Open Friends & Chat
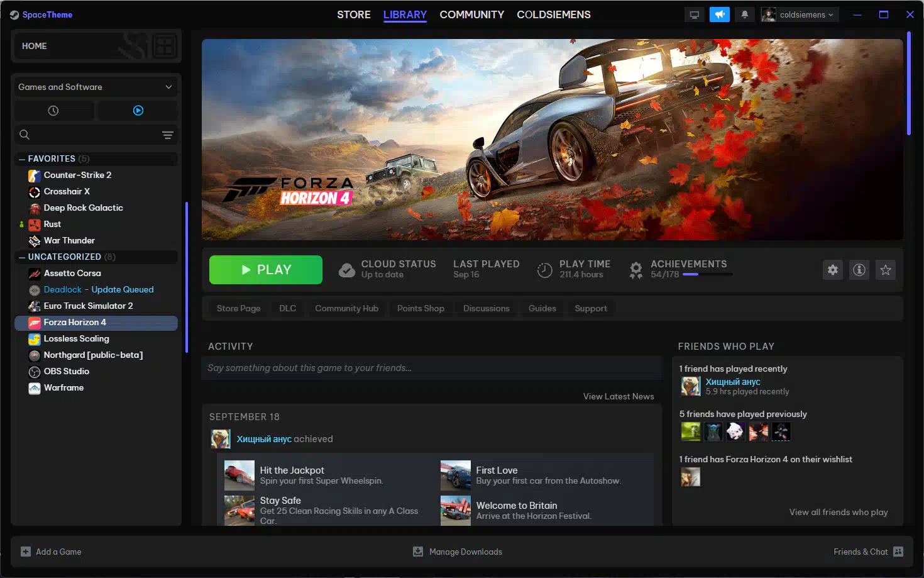Image resolution: width=924 pixels, height=578 pixels. (x=869, y=552)
